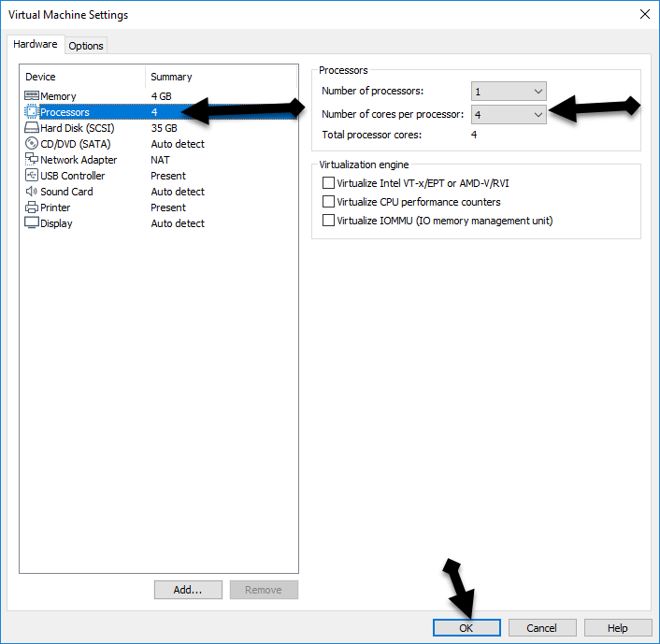
Task: Select the CD/DVD (SATA) disc icon
Action: click(x=32, y=144)
